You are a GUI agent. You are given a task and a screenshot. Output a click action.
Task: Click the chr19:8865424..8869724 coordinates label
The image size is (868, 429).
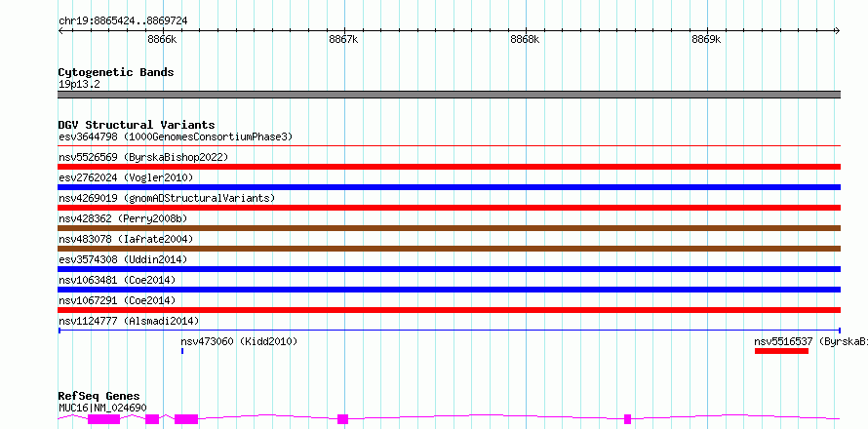click(123, 20)
